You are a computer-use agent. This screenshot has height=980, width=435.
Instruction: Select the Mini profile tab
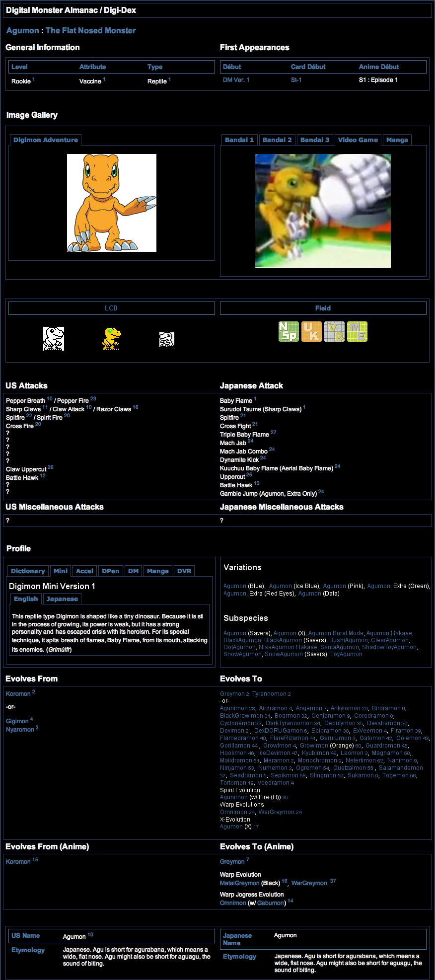pos(61,571)
